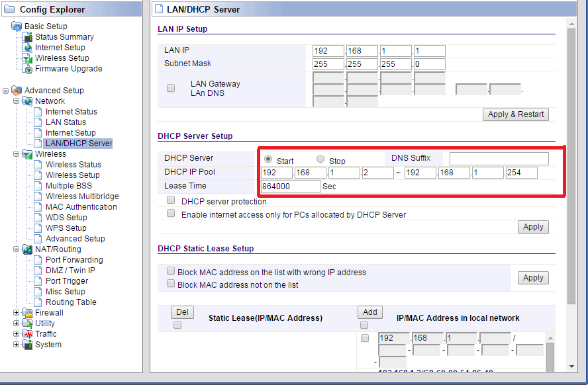Click the page icon beside WPS Setup

click(x=38, y=228)
